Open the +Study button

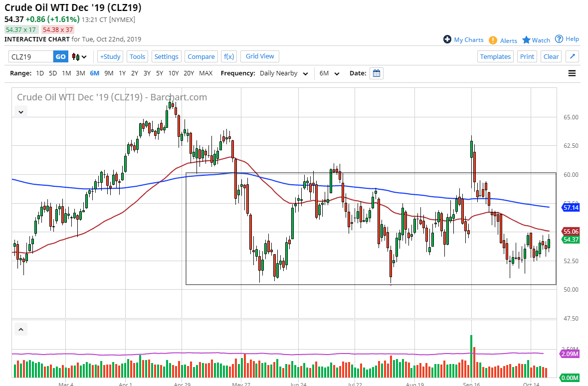tap(110, 57)
